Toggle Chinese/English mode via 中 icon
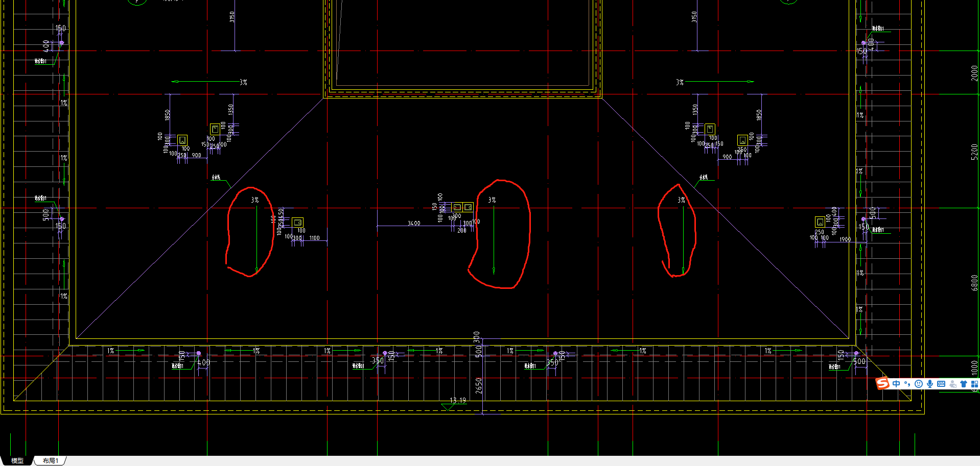This screenshot has height=466, width=980. pyautogui.click(x=896, y=384)
